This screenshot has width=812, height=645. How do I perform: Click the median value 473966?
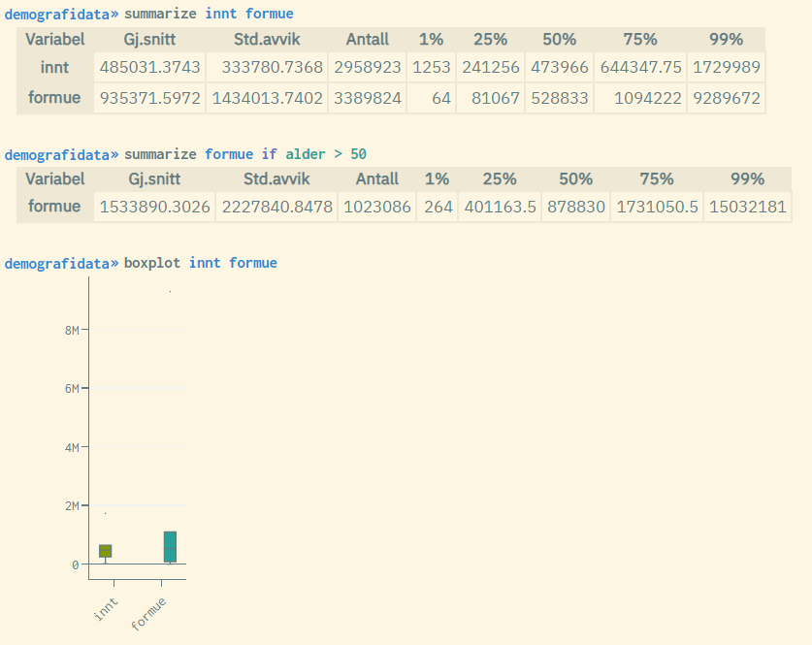coord(559,68)
